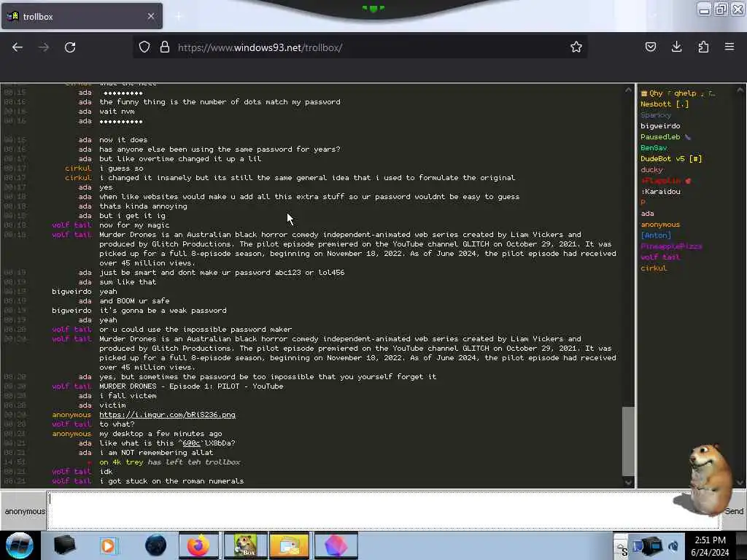The height and width of the screenshot is (560, 747).
Task: Select user ducky in the user list
Action: [x=651, y=170]
